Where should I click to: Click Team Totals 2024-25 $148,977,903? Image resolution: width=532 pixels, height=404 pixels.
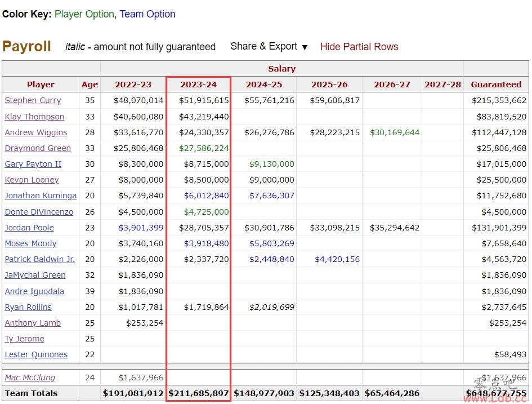[264, 393]
